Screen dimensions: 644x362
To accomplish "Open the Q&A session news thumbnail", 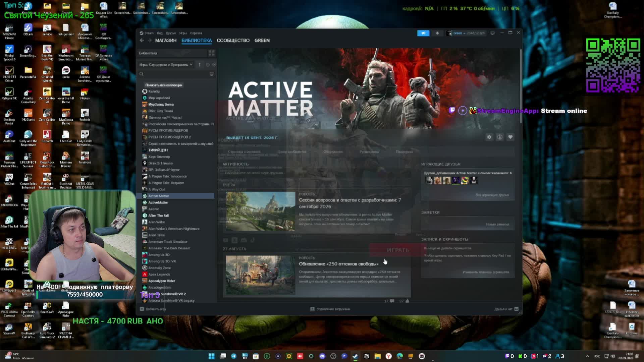I will coord(261,211).
